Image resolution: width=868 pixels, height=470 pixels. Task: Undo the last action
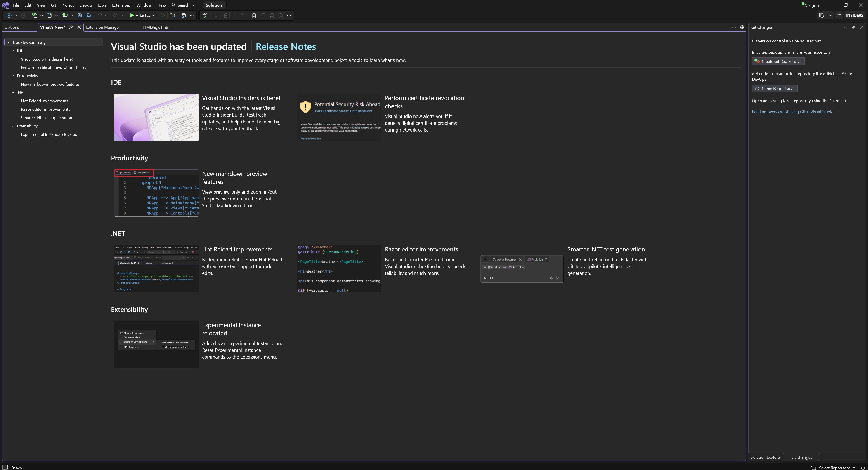[x=100, y=15]
